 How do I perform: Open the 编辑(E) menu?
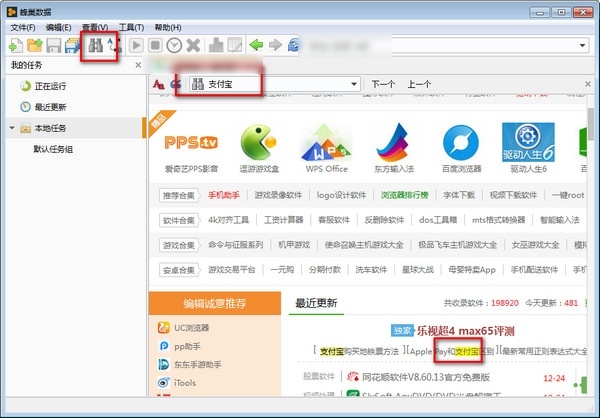[x=58, y=28]
